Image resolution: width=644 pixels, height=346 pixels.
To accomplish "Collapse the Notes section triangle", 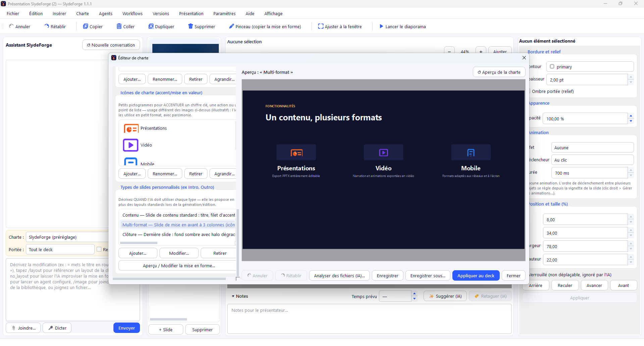I will tap(233, 296).
